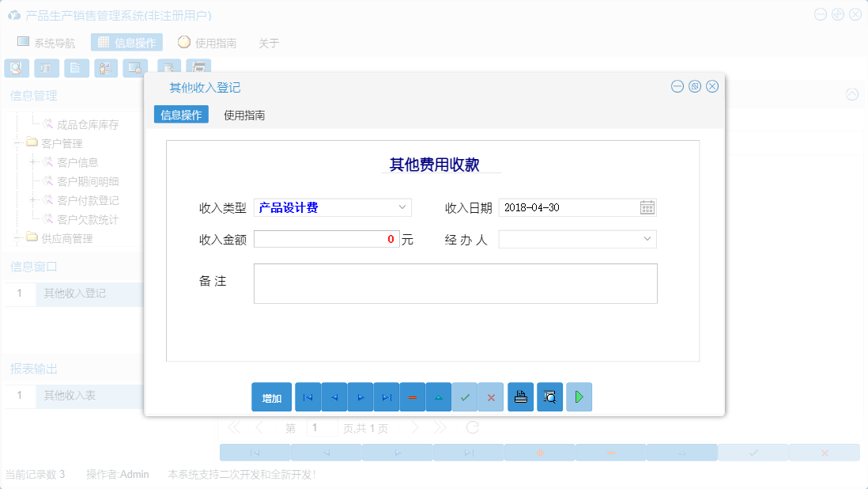Select the user/operator icon on the toolbar
Image resolution: width=868 pixels, height=489 pixels.
105,67
